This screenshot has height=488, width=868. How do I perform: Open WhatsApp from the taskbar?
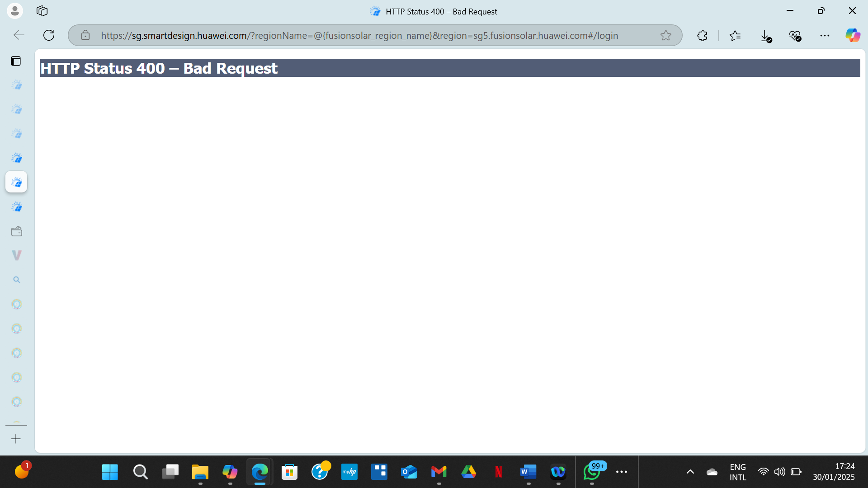point(591,472)
